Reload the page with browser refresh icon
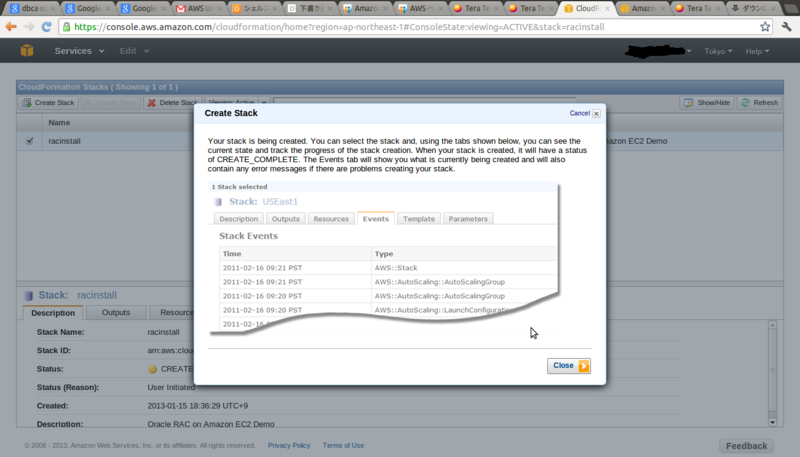The width and height of the screenshot is (800, 457). [x=46, y=27]
